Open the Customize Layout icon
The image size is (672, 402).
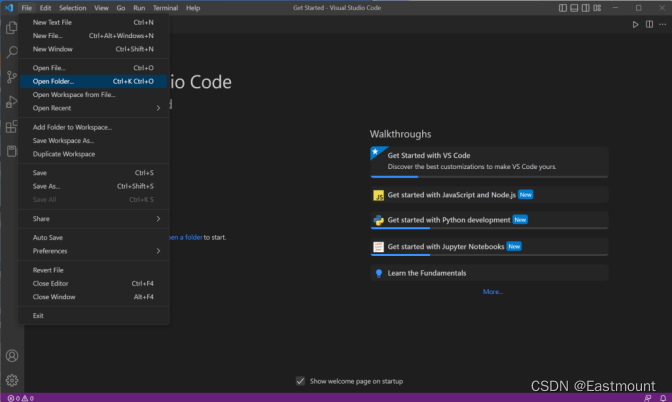click(597, 8)
